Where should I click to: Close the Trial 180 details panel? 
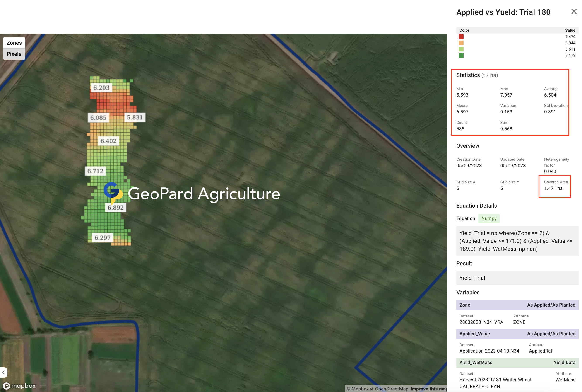click(573, 12)
